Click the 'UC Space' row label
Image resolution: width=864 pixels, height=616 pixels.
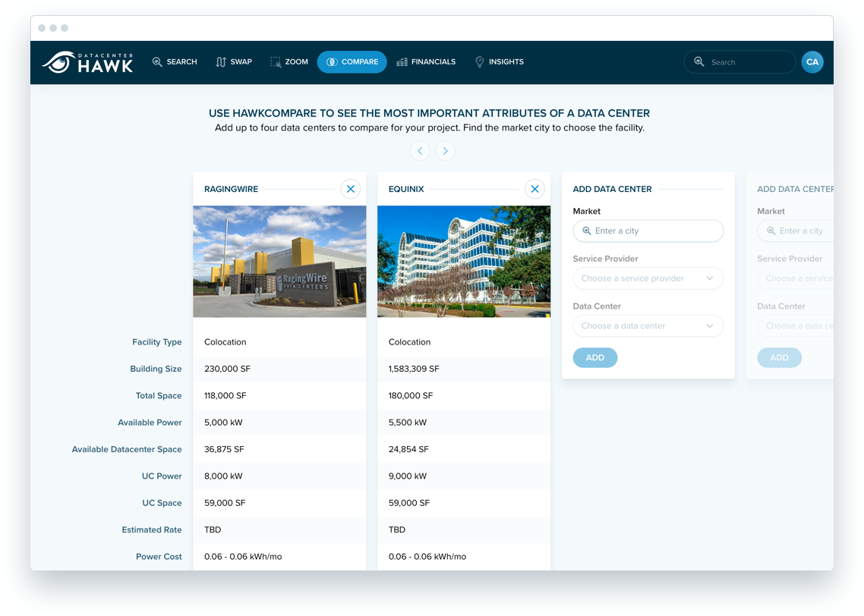coord(162,503)
